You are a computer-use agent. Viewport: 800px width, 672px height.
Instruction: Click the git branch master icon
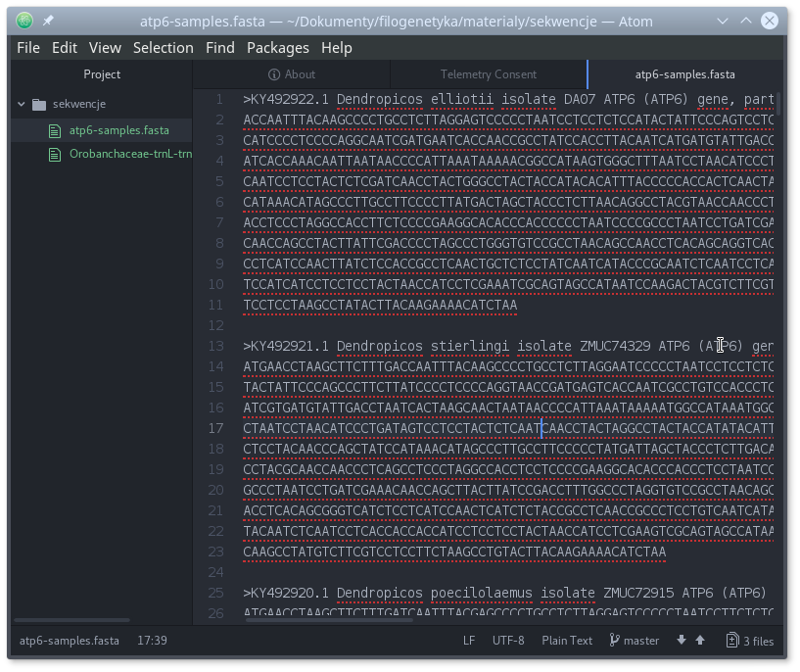pyautogui.click(x=615, y=641)
